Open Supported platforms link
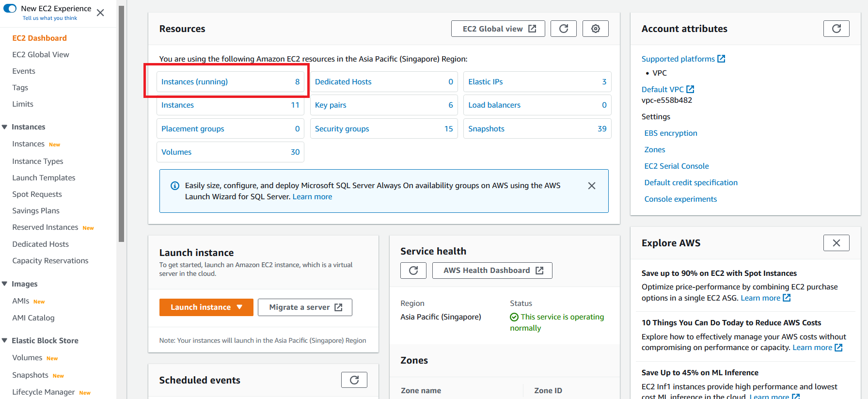868x399 pixels. tap(683, 59)
